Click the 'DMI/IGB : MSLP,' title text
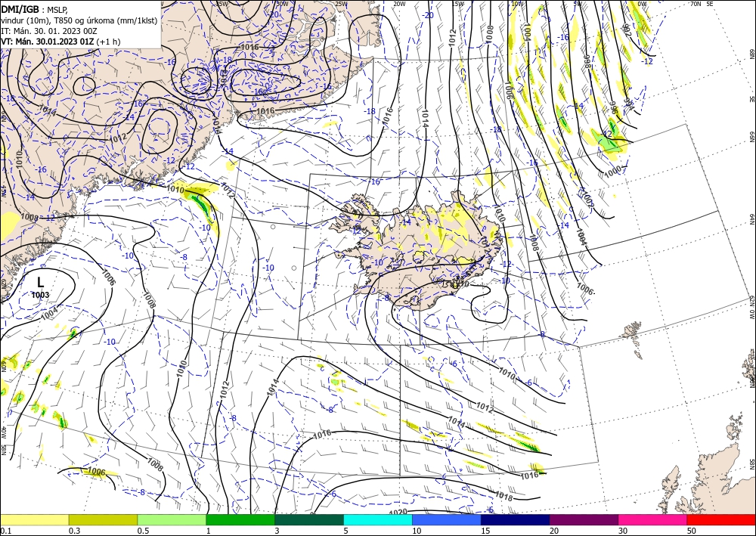 pyautogui.click(x=35, y=9)
